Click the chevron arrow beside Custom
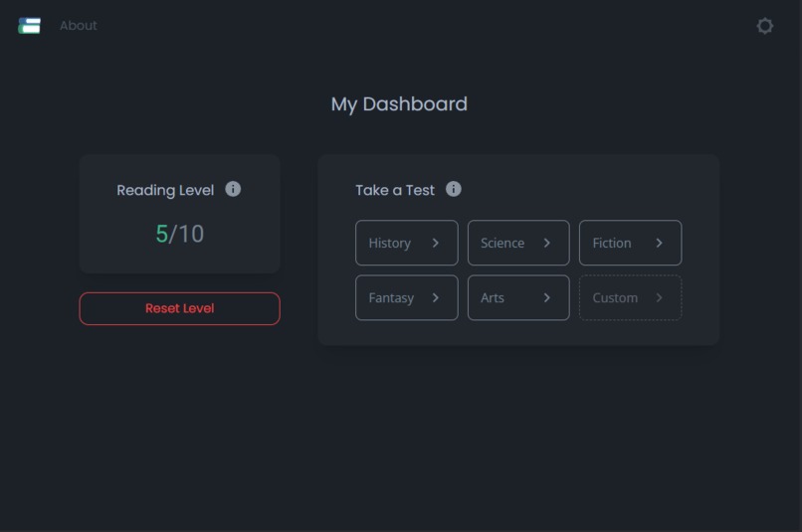Image resolution: width=802 pixels, height=532 pixels. click(x=659, y=297)
